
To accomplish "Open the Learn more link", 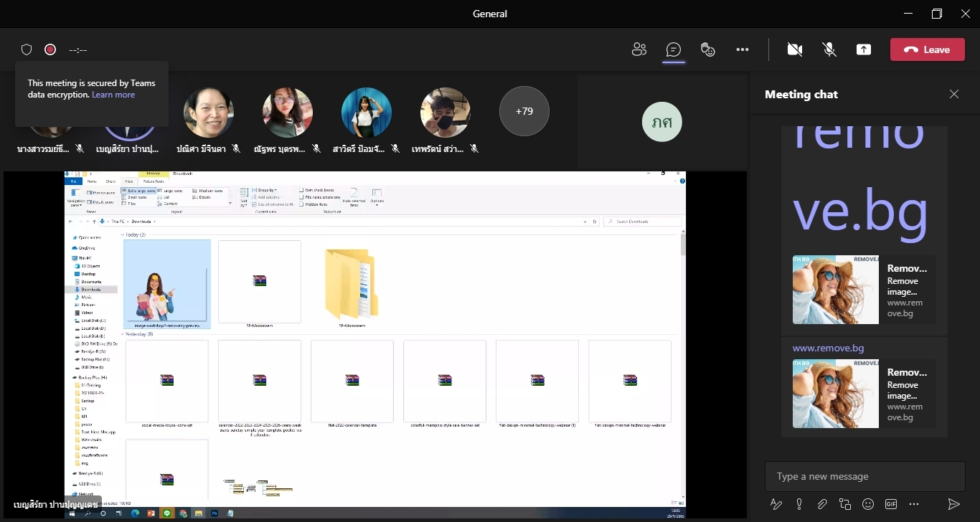I will pos(113,95).
